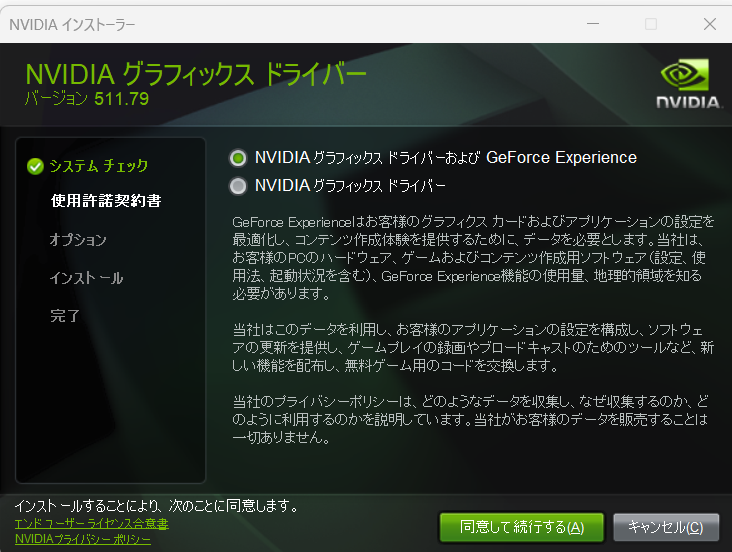Minimize the NVIDIA installer window

(593, 24)
